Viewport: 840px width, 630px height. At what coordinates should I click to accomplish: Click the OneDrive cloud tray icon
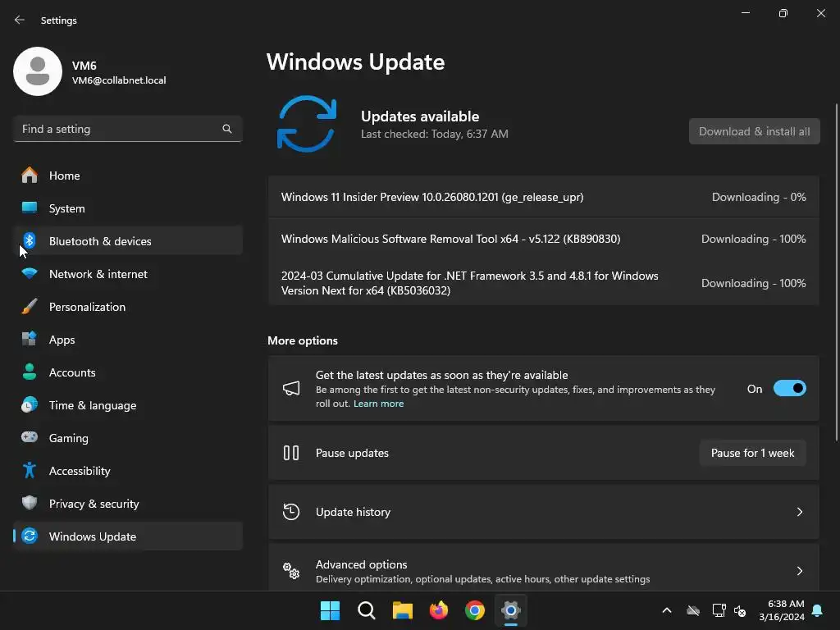tap(693, 610)
